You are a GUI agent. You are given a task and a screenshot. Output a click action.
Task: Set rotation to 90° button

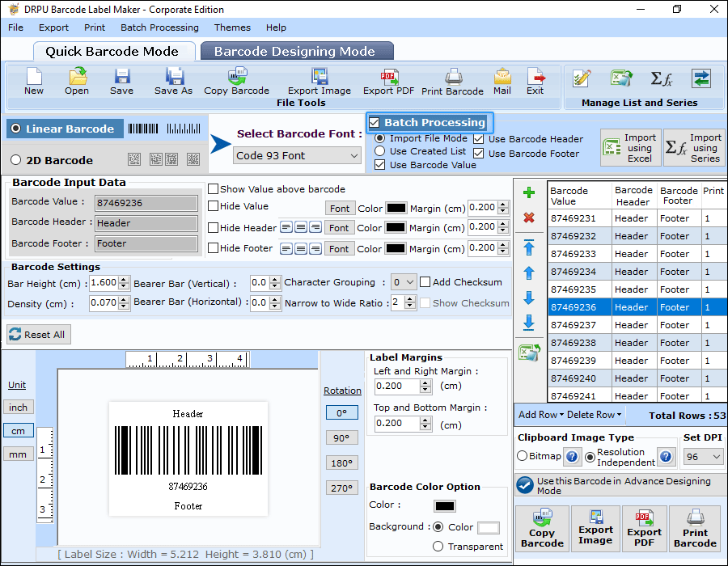tap(341, 438)
